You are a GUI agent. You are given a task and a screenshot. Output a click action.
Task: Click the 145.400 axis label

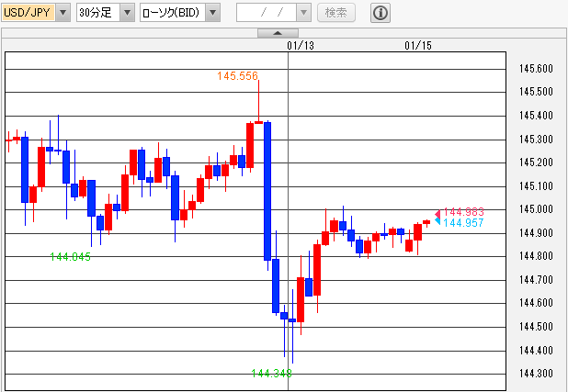coord(536,116)
